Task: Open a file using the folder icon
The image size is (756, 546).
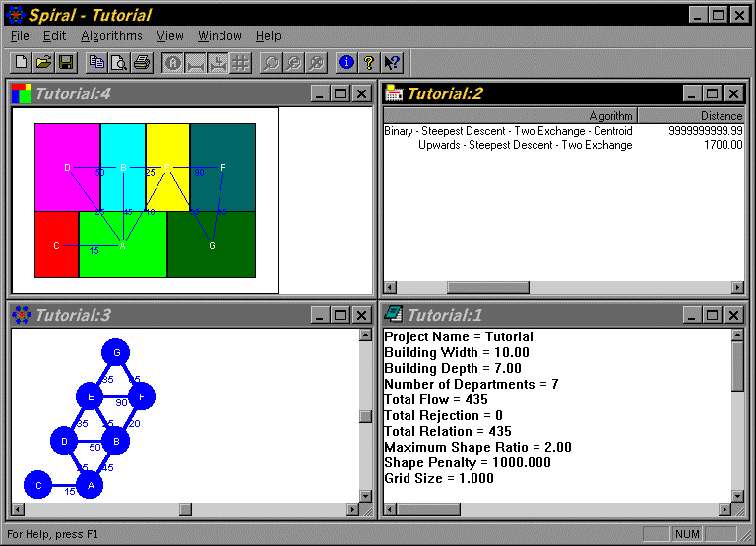Action: pos(43,62)
